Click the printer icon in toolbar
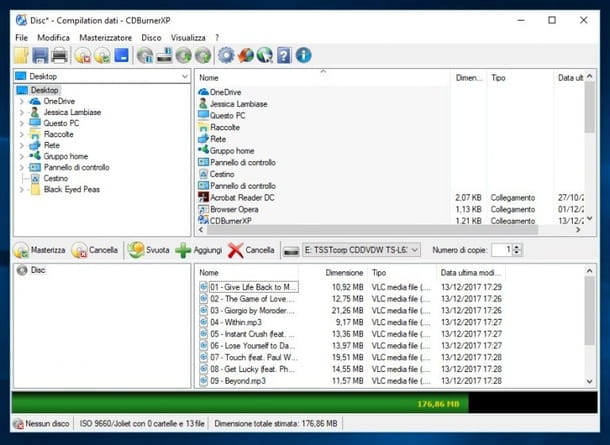Image resolution: width=610 pixels, height=445 pixels. [x=60, y=55]
